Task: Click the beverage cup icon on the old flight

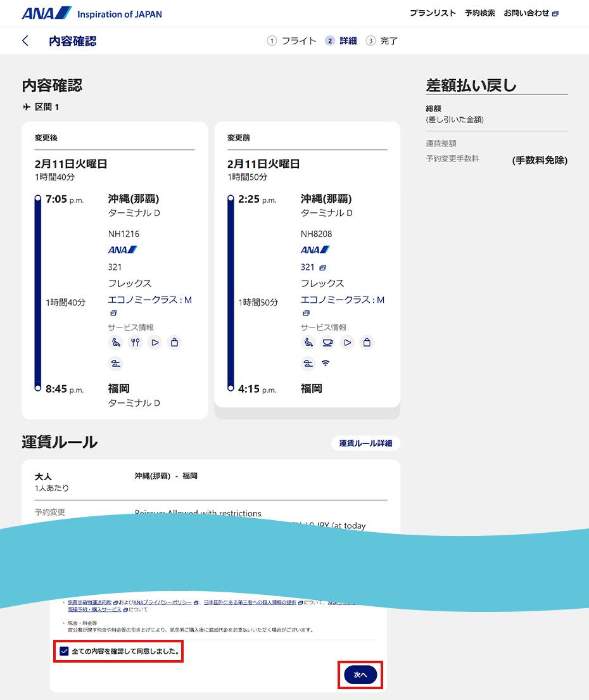Action: pos(327,342)
